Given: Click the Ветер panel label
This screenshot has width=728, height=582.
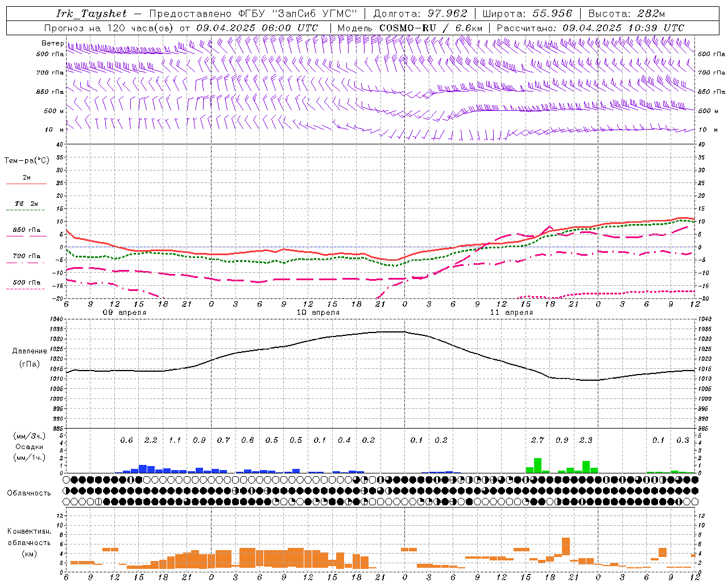Looking at the screenshot, I should 52,43.
